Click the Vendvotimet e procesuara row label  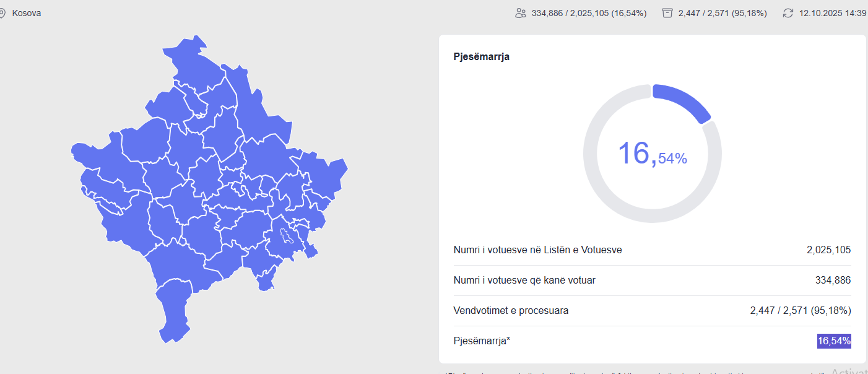click(511, 311)
